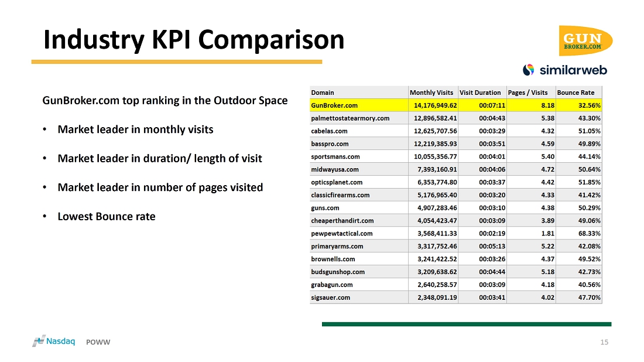The width and height of the screenshot is (644, 362).
Task: Select the pewpewtactical.com domain cell
Action: click(359, 233)
